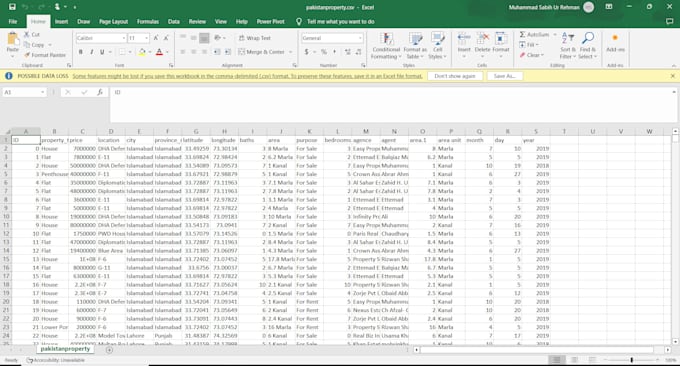Click Tell me what you want to do
Viewport: 680px width, 366px height.
pyautogui.click(x=340, y=21)
